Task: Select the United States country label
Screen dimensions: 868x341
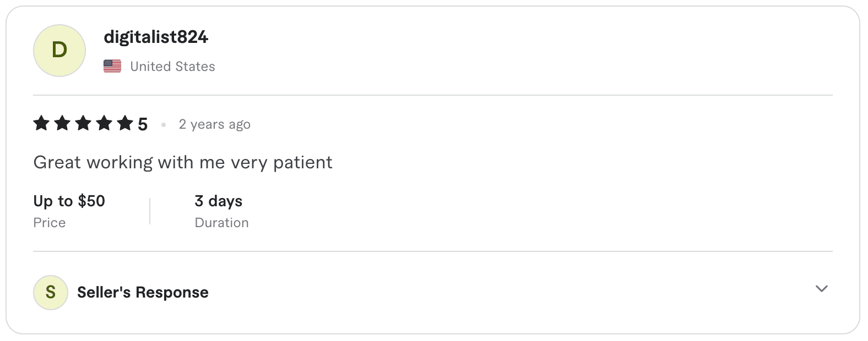Action: [172, 67]
